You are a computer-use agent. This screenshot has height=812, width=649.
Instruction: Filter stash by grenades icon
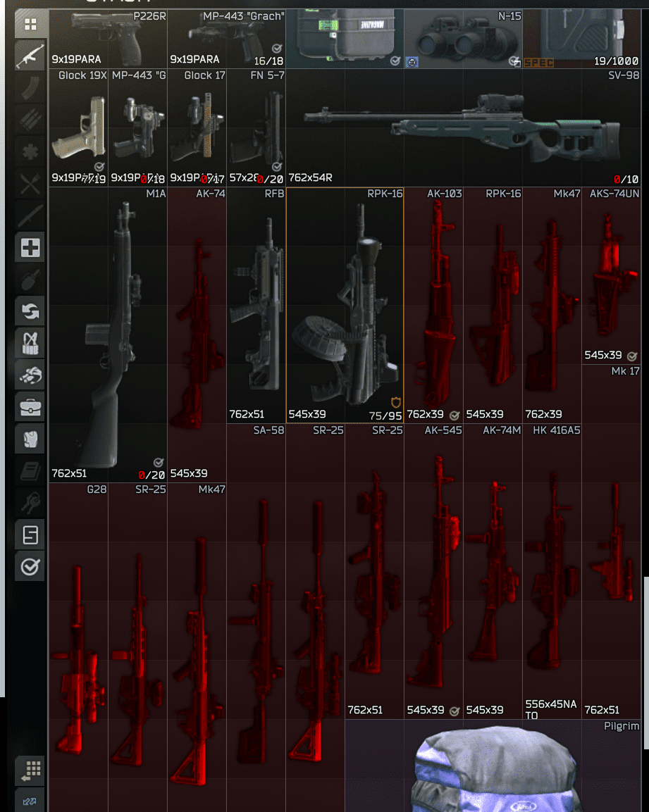coord(30,280)
